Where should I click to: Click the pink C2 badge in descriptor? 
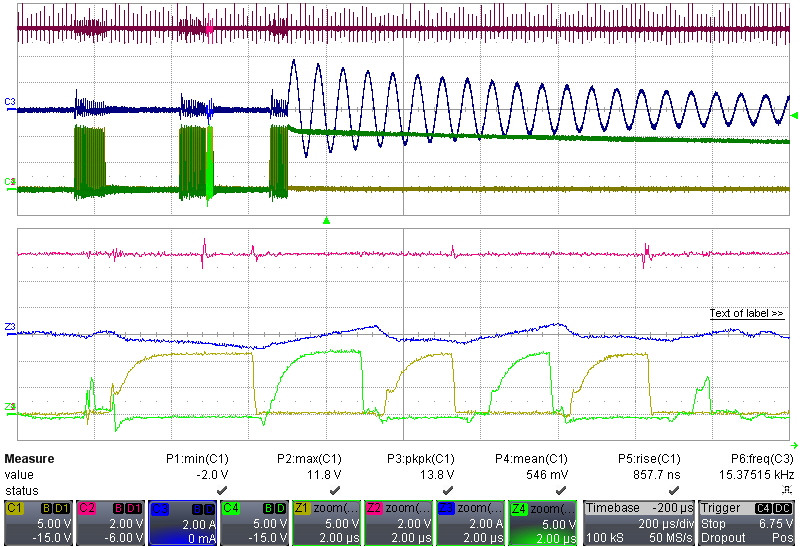pyautogui.click(x=86, y=508)
